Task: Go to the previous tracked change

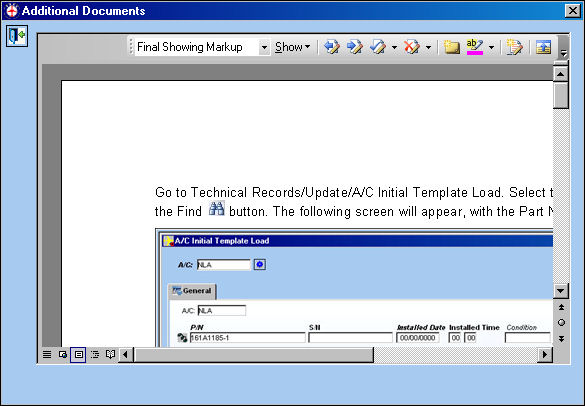Action: click(332, 47)
